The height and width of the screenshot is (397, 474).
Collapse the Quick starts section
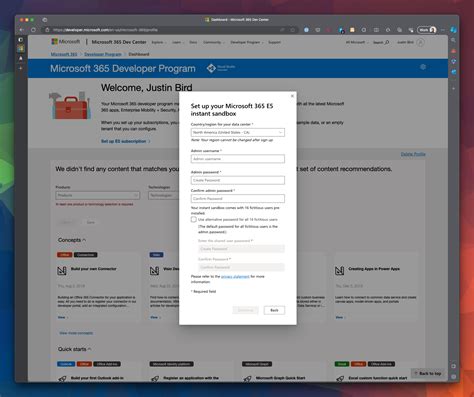[74, 349]
